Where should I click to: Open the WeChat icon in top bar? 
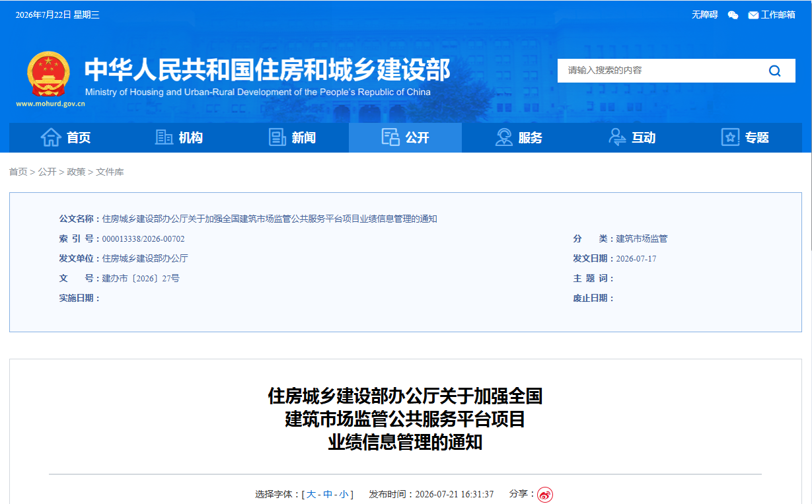click(x=733, y=15)
